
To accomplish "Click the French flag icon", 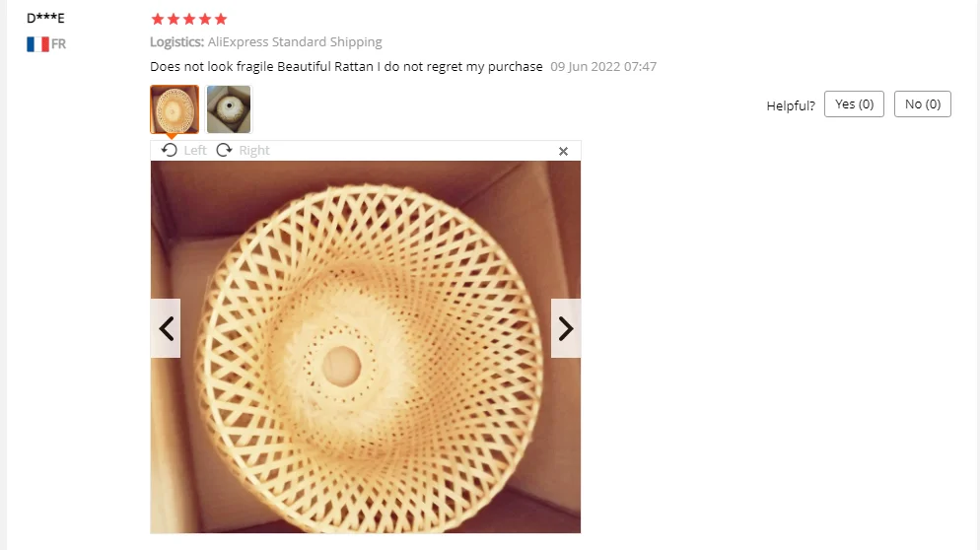I will (x=37, y=44).
